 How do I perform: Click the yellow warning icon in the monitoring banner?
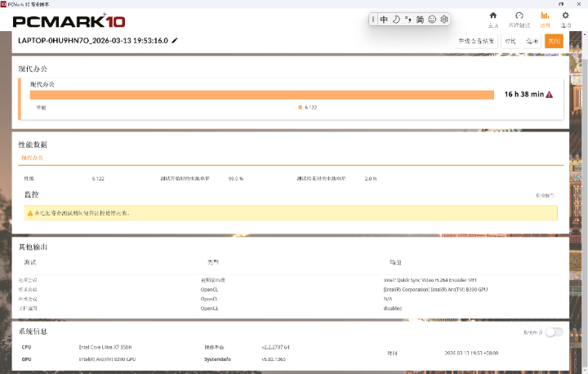coord(30,213)
